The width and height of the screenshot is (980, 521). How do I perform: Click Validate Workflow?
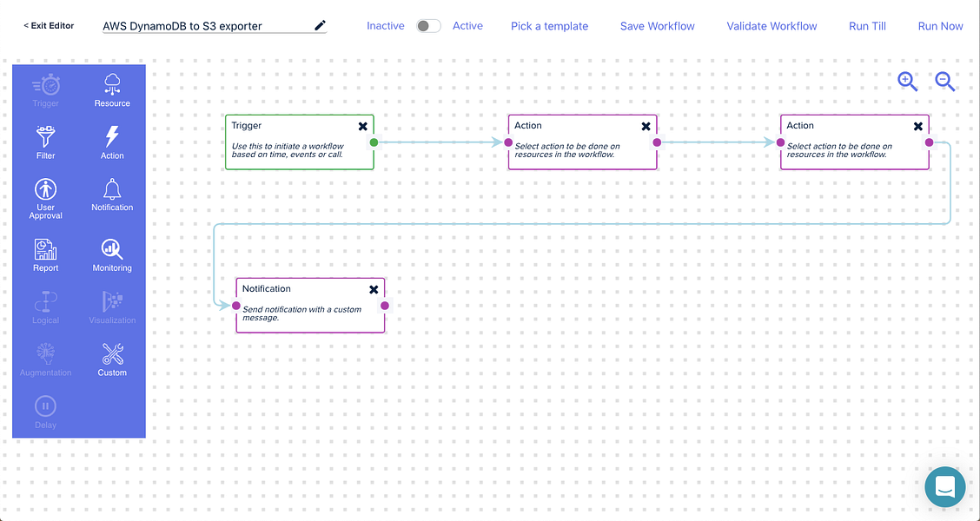tap(771, 26)
